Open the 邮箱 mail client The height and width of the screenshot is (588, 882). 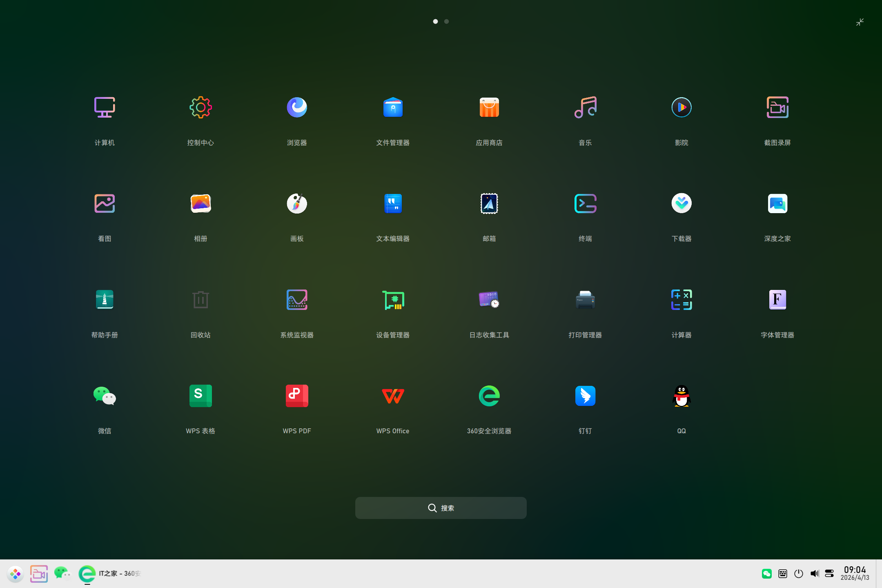(489, 203)
